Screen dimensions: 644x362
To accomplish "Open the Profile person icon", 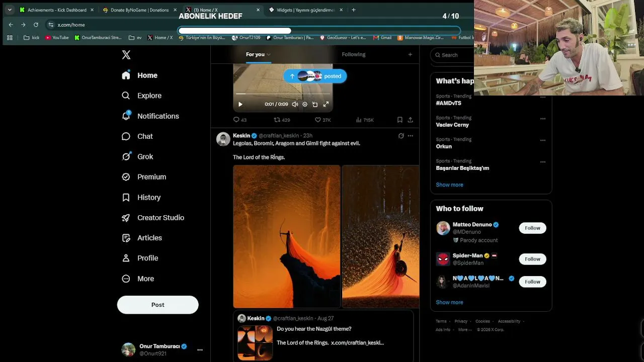I will (x=126, y=258).
